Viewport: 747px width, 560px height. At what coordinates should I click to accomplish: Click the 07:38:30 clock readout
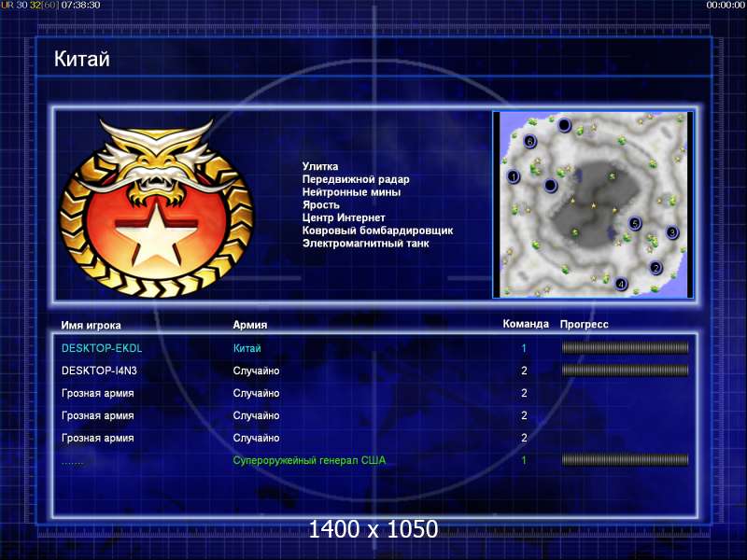click(x=81, y=6)
